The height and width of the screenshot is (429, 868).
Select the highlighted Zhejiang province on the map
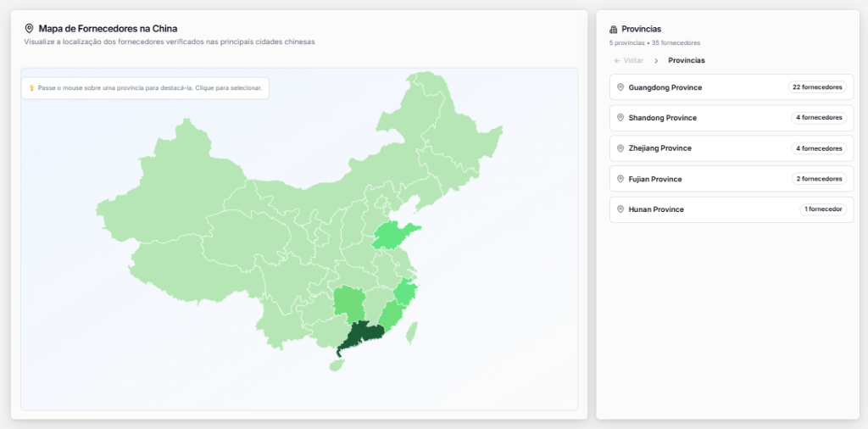coord(406,292)
